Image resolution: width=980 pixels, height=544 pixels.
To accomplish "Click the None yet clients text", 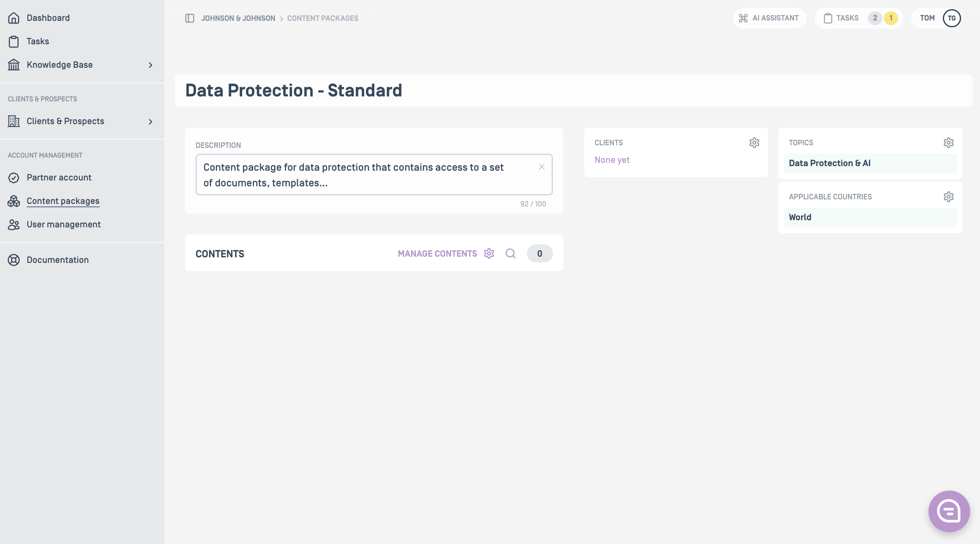I will [x=612, y=160].
